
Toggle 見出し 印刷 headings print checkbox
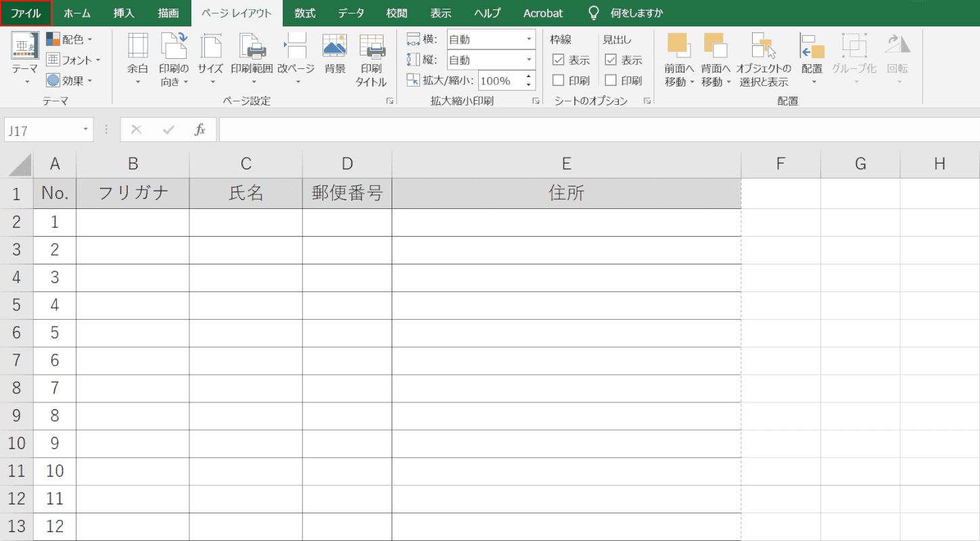coord(611,80)
